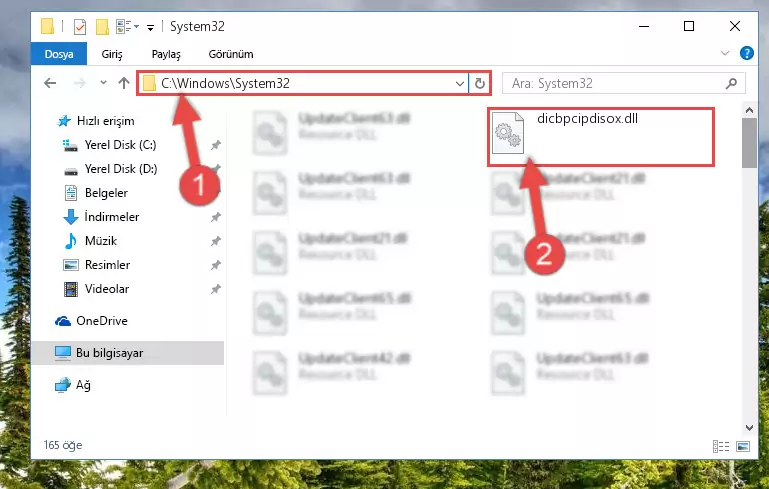Switch to details view icon in status bar
769x489 pixels.
[x=720, y=446]
